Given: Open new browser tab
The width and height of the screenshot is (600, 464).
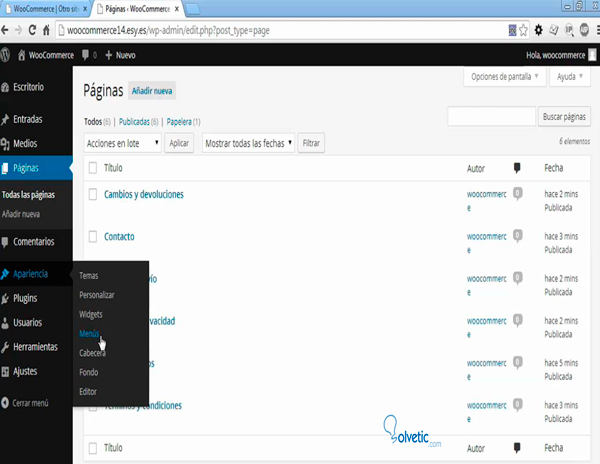Looking at the screenshot, I should click(x=192, y=9).
